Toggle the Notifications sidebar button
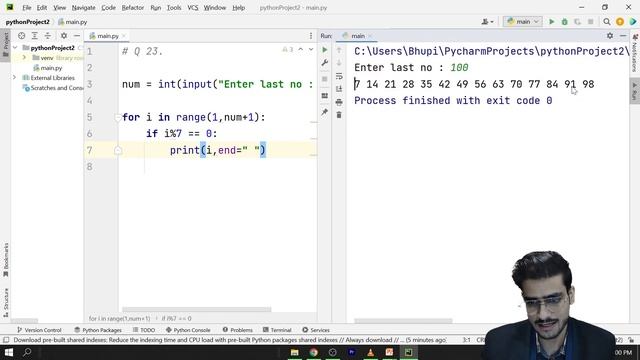The height and width of the screenshot is (360, 640). pyautogui.click(x=635, y=53)
